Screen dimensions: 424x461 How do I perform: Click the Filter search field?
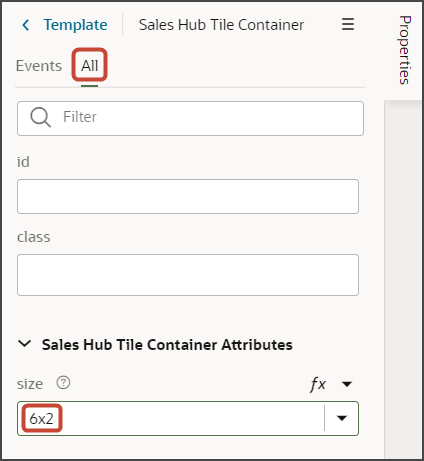[x=190, y=118]
